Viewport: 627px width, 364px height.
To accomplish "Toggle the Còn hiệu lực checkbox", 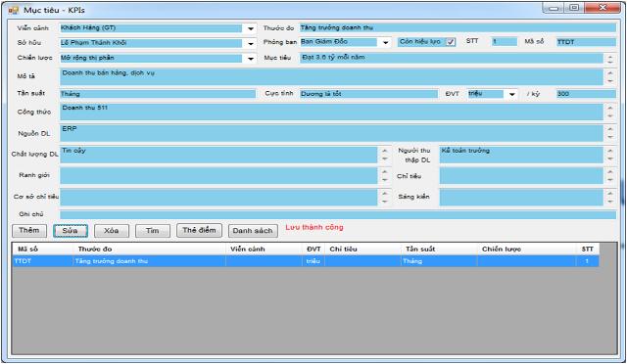I will point(451,42).
